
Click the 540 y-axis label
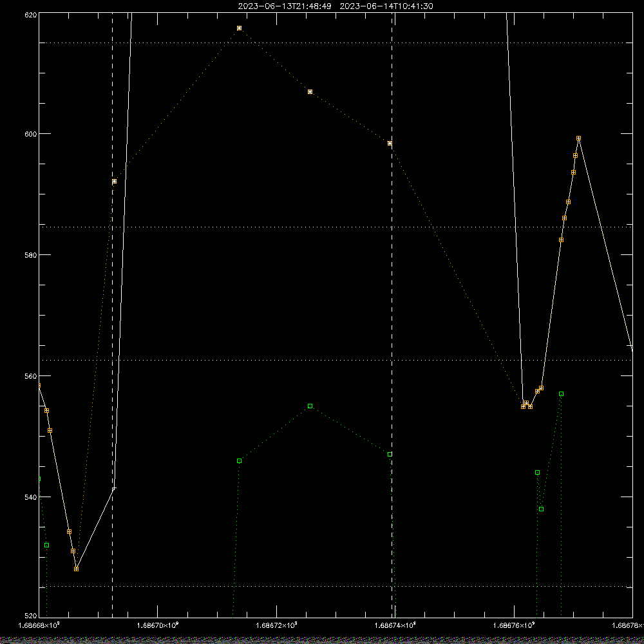[x=31, y=497]
